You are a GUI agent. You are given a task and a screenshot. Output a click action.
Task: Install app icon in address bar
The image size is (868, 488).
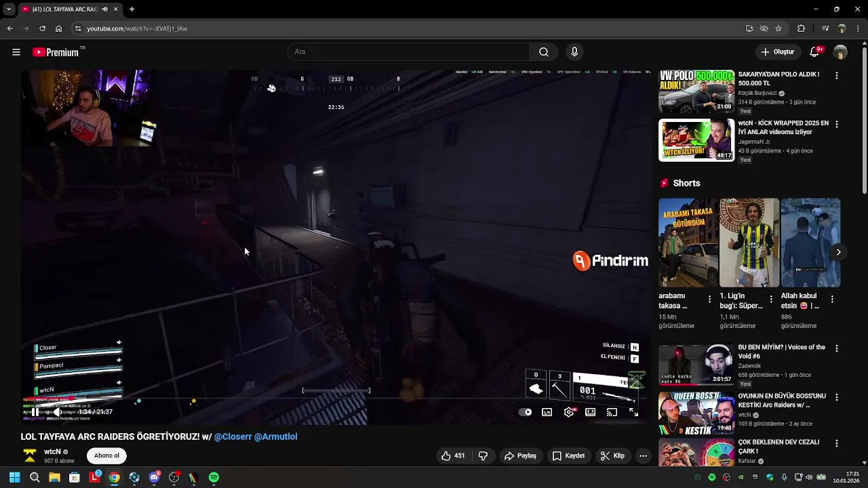(749, 28)
